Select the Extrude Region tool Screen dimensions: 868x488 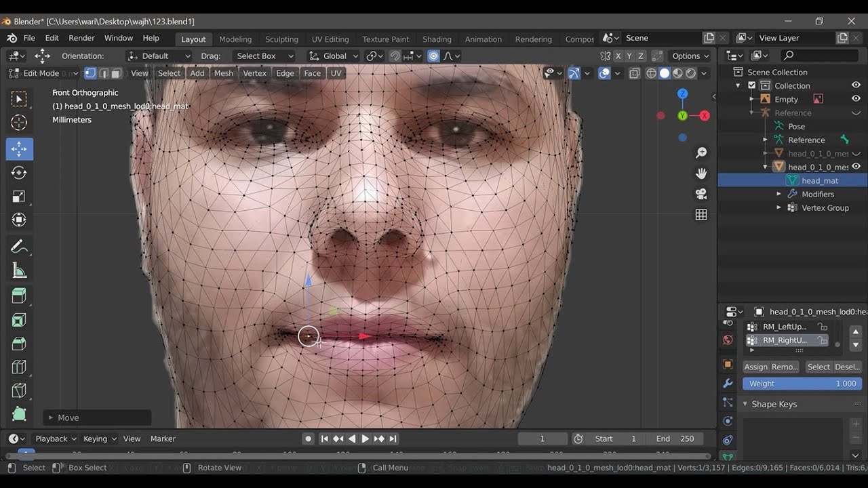pos(19,296)
